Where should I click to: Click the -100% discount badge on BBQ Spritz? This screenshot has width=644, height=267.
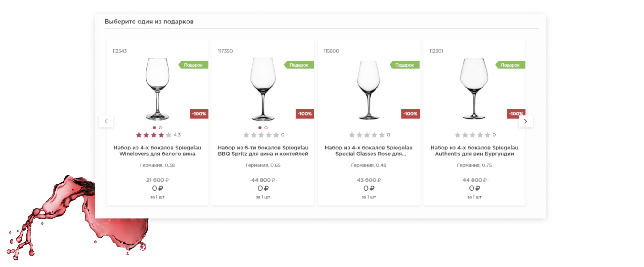pyautogui.click(x=304, y=114)
